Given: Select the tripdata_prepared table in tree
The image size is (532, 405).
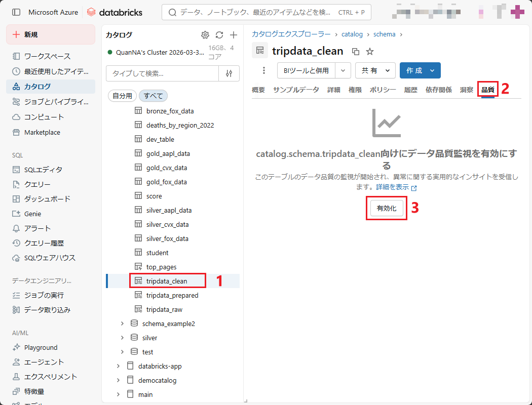Looking at the screenshot, I should (x=172, y=295).
